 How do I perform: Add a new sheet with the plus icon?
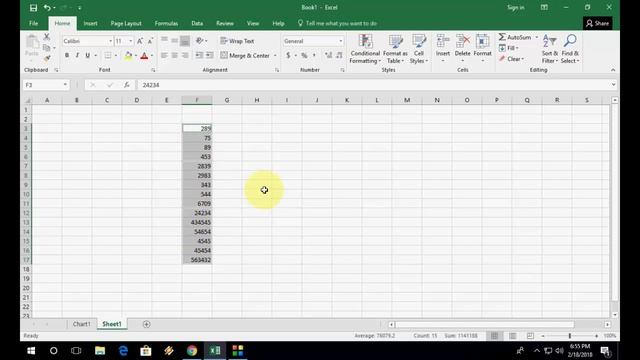(147, 324)
